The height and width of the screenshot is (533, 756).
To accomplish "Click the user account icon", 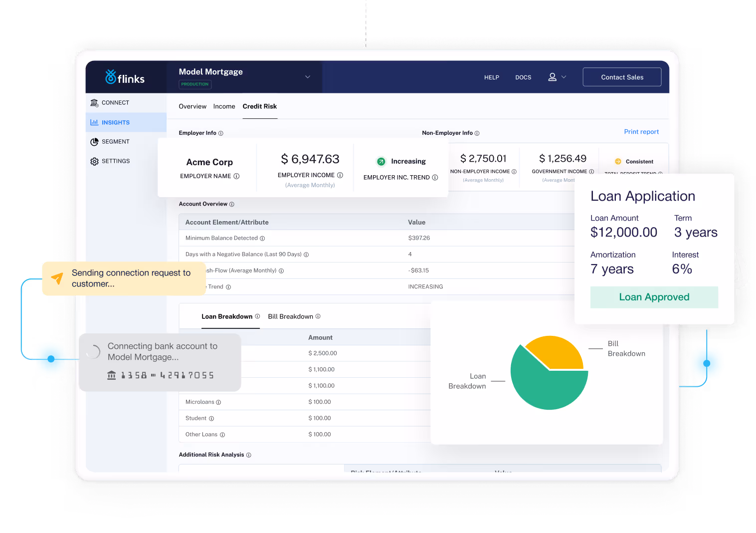I will pyautogui.click(x=553, y=77).
